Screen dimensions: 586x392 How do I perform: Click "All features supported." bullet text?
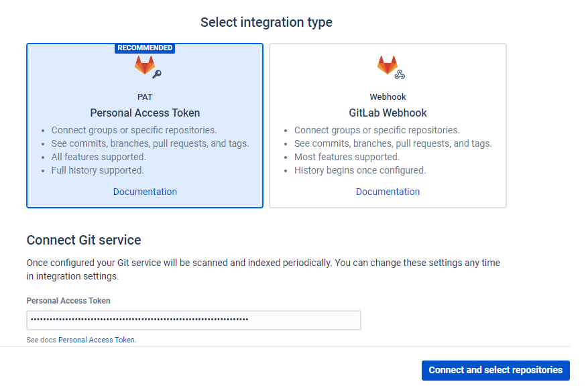pos(98,157)
